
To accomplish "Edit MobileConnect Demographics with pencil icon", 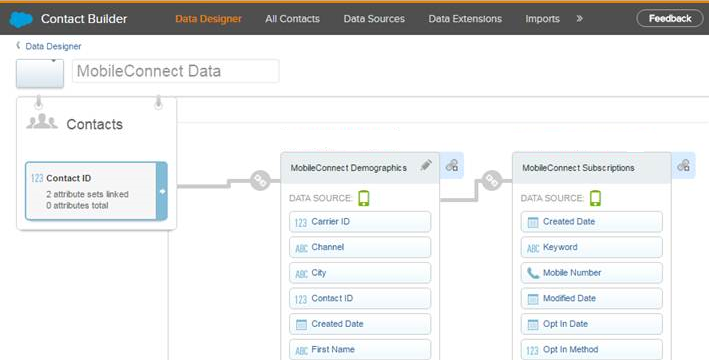I will (425, 166).
